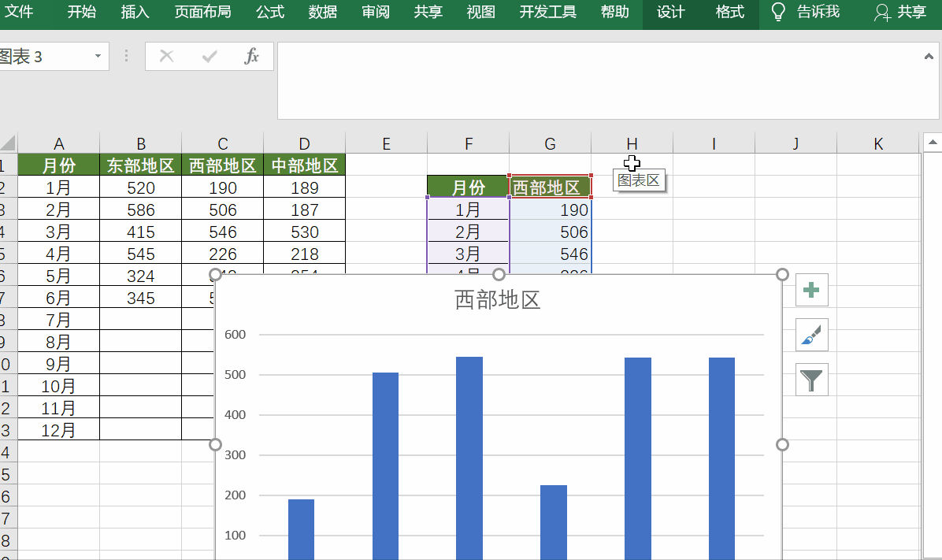Click the 文件 button
The height and width of the screenshot is (560, 942).
click(x=20, y=12)
